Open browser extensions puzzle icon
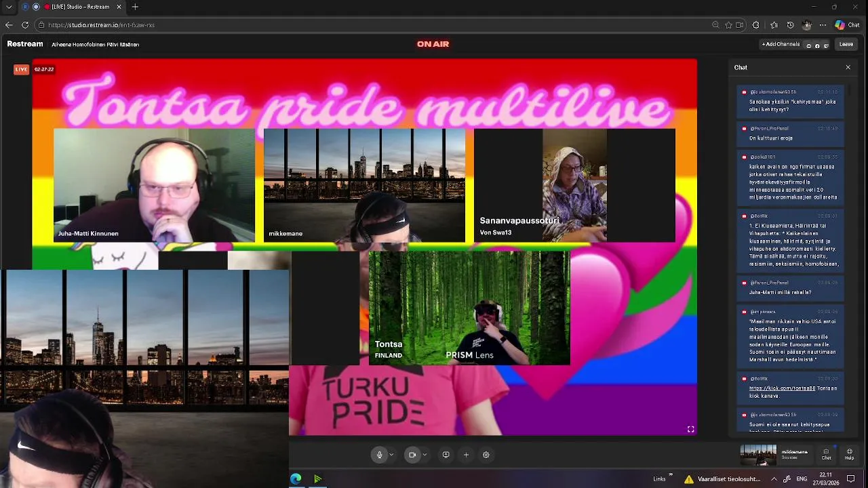 (x=756, y=25)
